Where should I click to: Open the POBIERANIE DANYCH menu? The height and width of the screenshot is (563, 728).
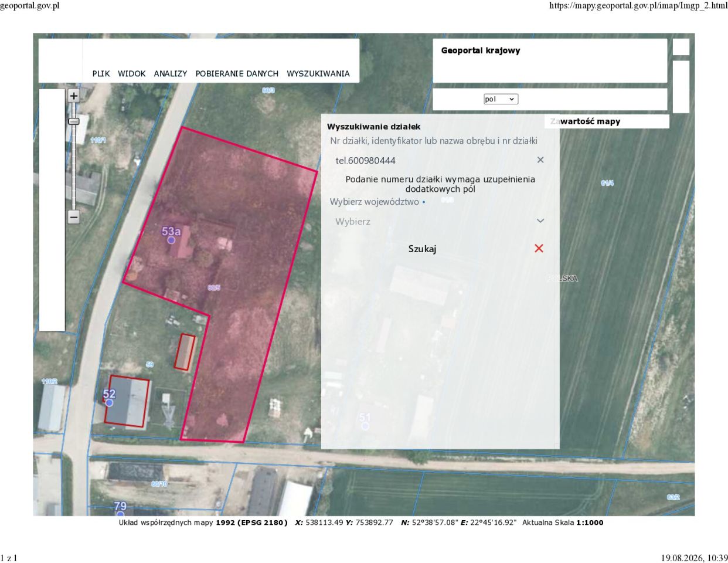[237, 73]
